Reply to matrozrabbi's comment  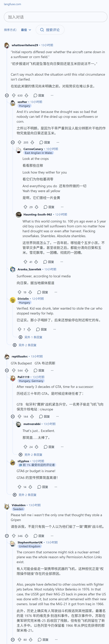(49, 447)
